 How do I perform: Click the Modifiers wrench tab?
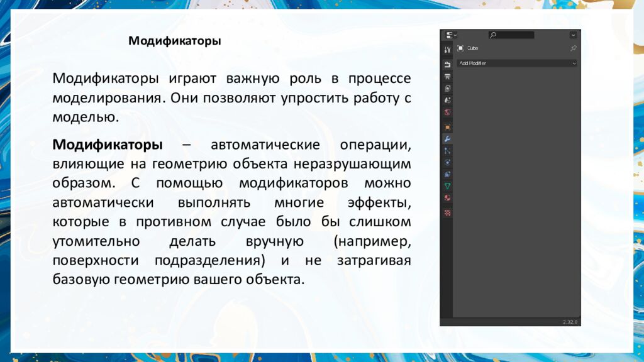[447, 138]
